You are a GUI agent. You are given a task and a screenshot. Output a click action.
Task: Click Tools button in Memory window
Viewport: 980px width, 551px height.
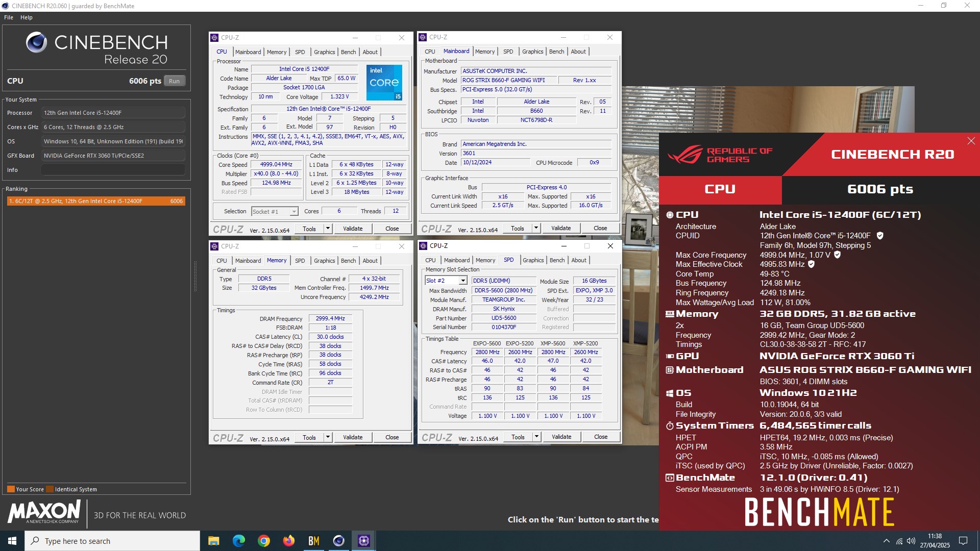click(x=309, y=437)
